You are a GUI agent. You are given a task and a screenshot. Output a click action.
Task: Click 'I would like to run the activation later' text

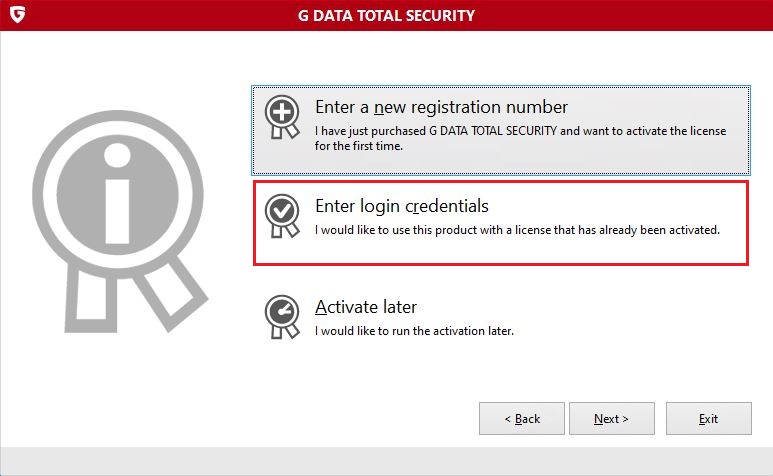pyautogui.click(x=414, y=331)
